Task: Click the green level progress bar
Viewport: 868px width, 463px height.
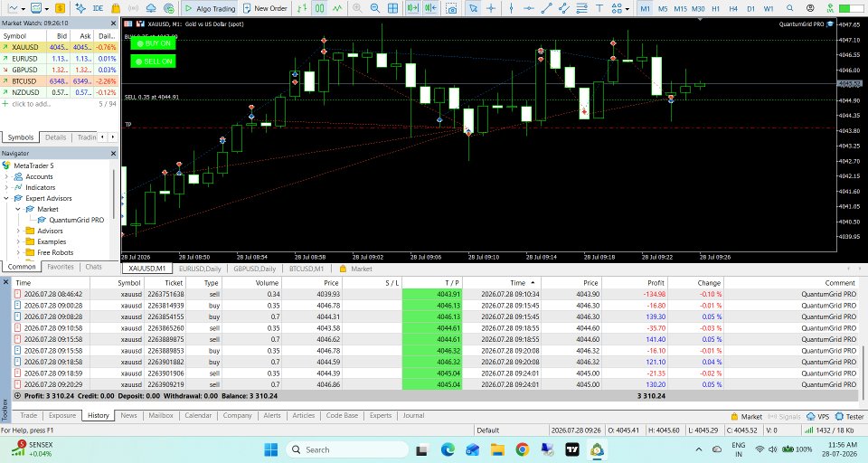Action: click(853, 8)
